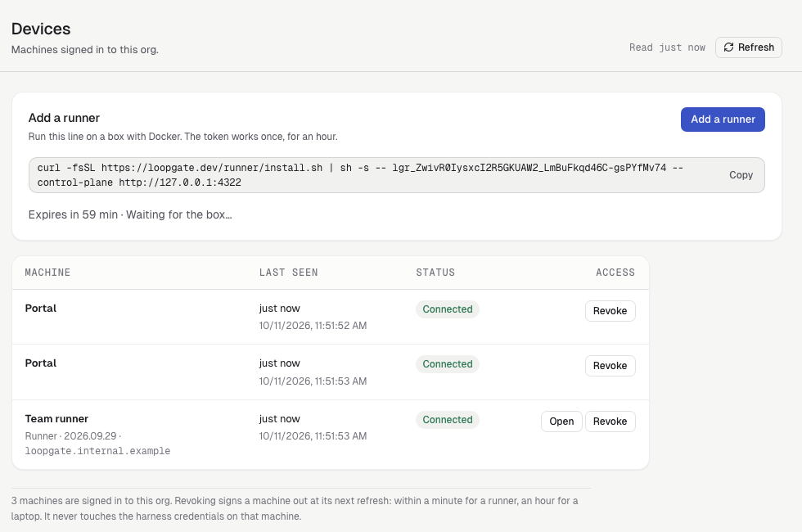Viewport: 802px width, 532px height.
Task: Click Connected badge for first Portal row
Action: 448,309
